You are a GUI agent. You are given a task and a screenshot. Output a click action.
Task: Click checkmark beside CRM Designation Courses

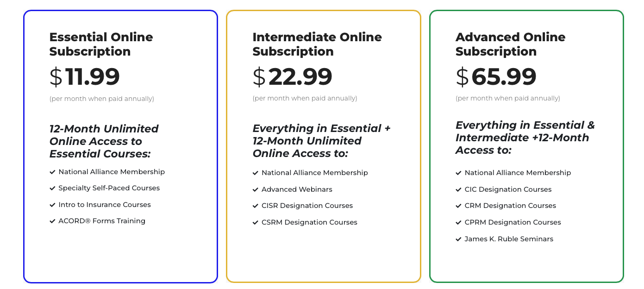(459, 206)
